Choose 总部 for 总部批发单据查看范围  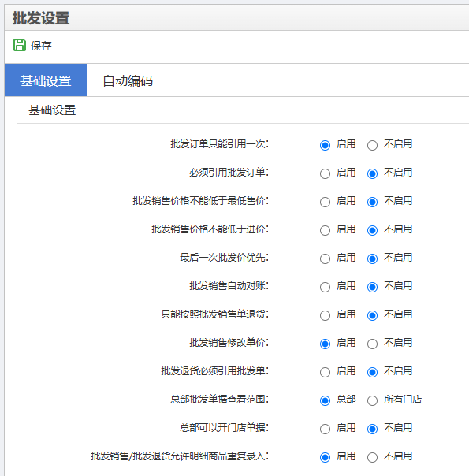(x=325, y=400)
